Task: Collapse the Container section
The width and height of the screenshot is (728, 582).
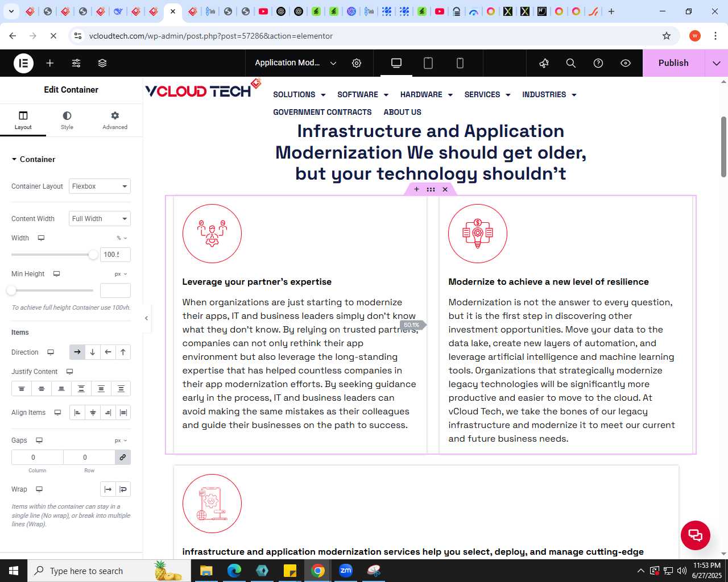Action: [x=34, y=159]
